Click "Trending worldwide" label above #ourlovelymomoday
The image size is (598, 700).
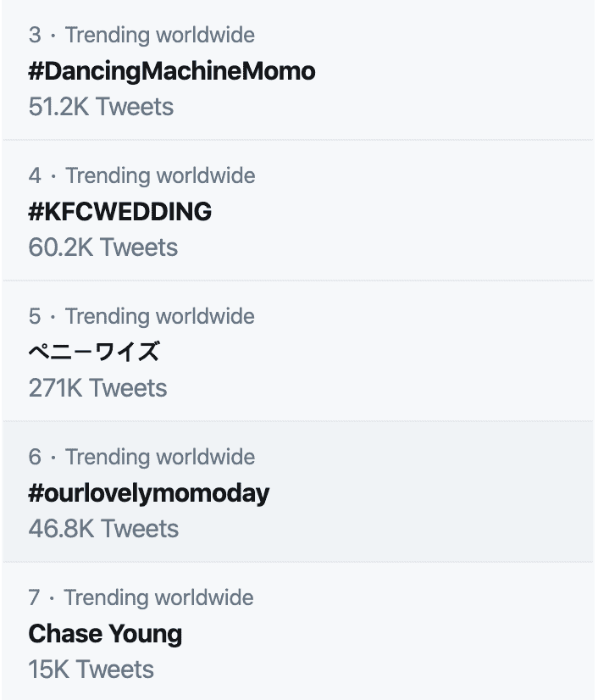pos(160,457)
